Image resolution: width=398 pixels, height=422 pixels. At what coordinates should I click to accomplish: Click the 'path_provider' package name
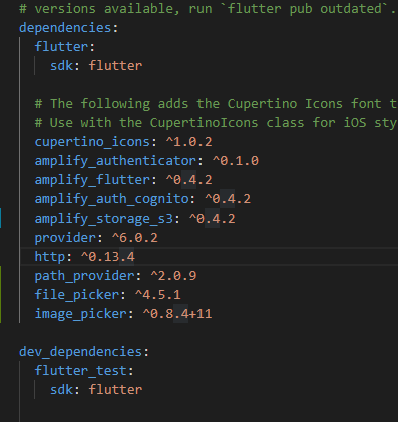pos(85,276)
